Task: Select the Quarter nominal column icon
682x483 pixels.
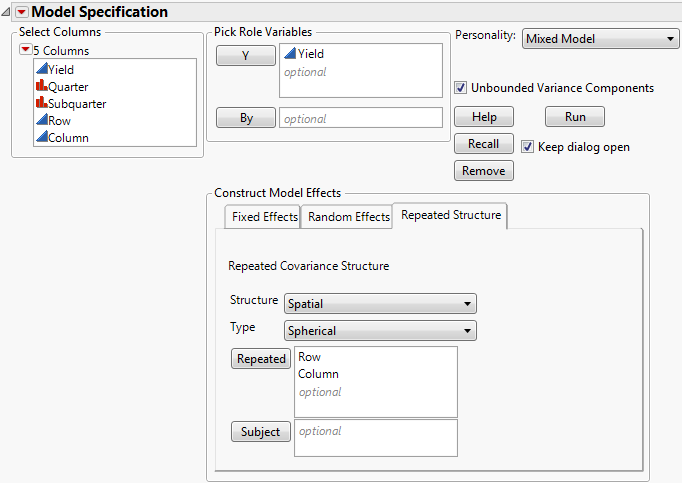Action: (40, 87)
